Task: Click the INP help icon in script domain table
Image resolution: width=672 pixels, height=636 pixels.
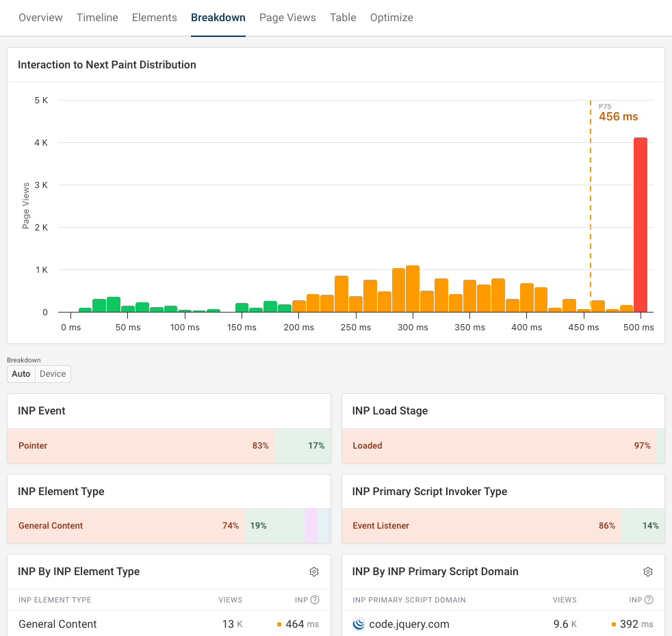Action: 649,600
